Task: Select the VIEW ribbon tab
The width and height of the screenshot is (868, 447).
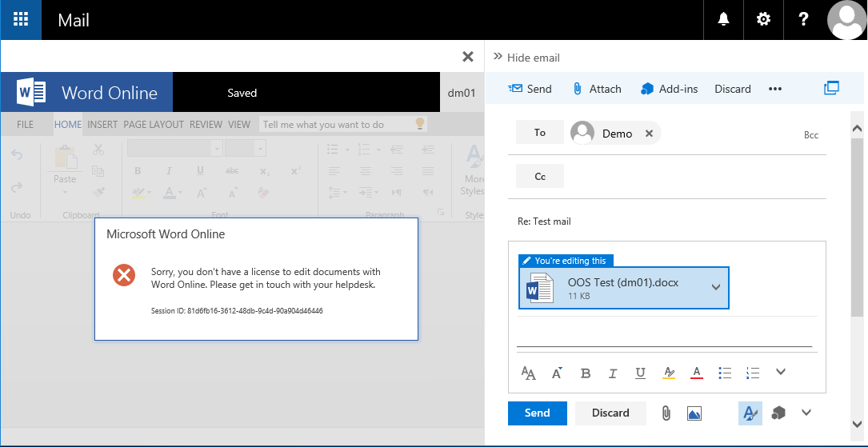Action: pos(239,125)
